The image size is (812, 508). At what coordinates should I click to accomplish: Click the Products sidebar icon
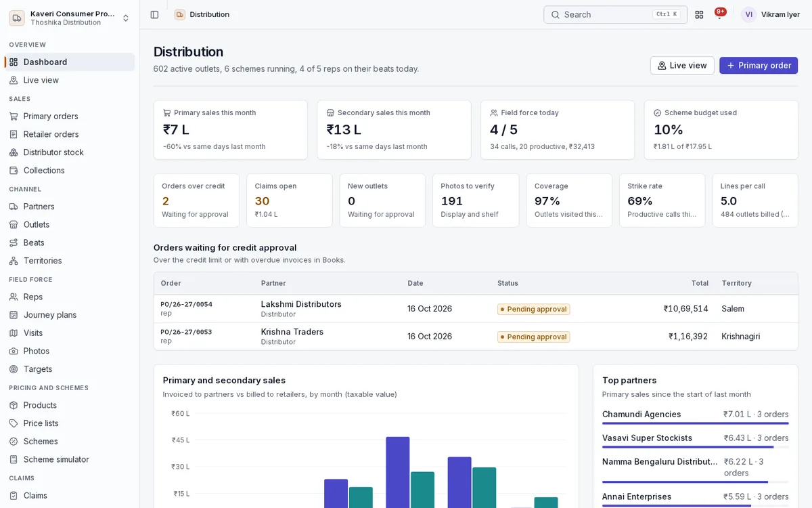pos(14,405)
